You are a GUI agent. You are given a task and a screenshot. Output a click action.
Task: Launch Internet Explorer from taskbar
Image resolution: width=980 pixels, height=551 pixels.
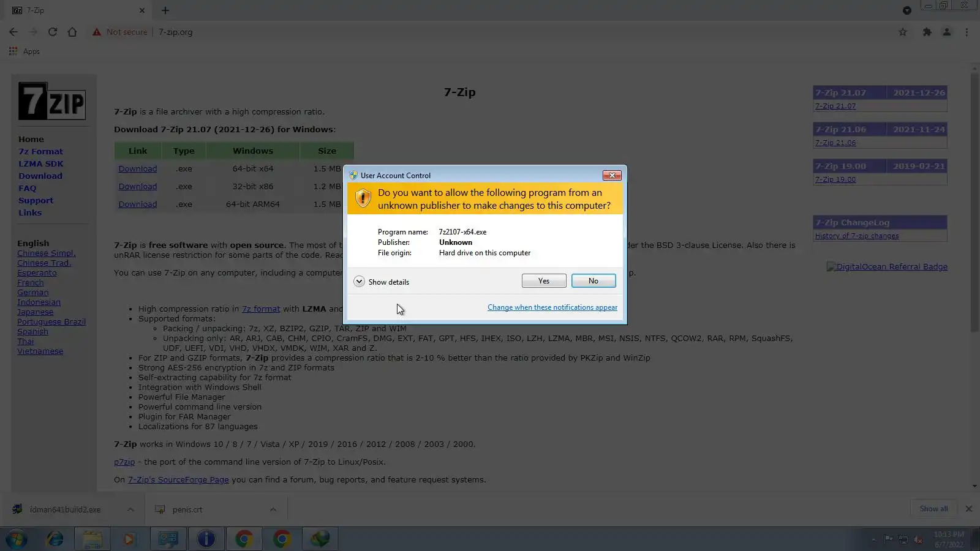click(55, 539)
